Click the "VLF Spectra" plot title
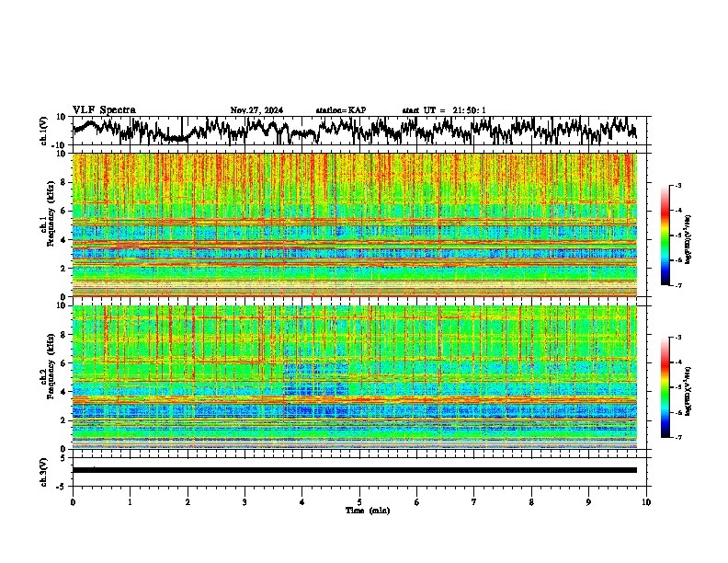Viewport: 728px width, 563px height. point(104,109)
